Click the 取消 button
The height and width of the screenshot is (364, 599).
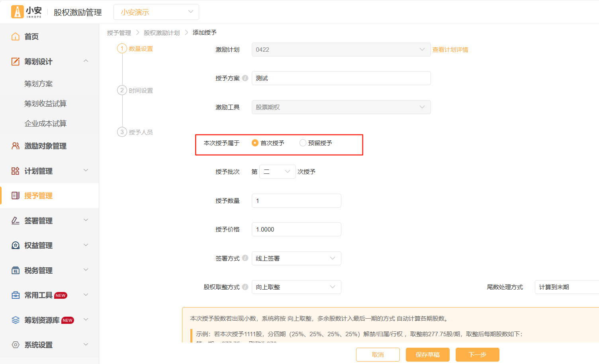click(378, 354)
